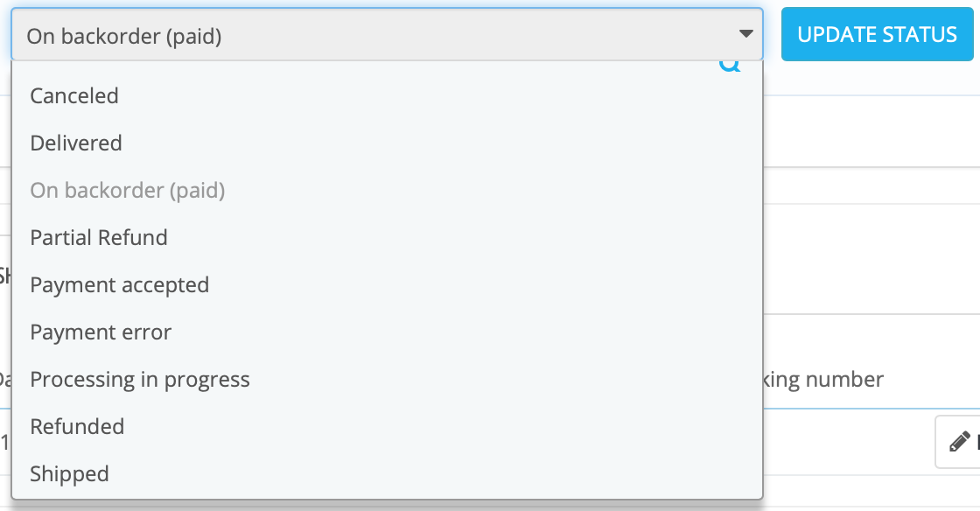
Task: Select 'Payment accepted' order status
Action: click(120, 284)
